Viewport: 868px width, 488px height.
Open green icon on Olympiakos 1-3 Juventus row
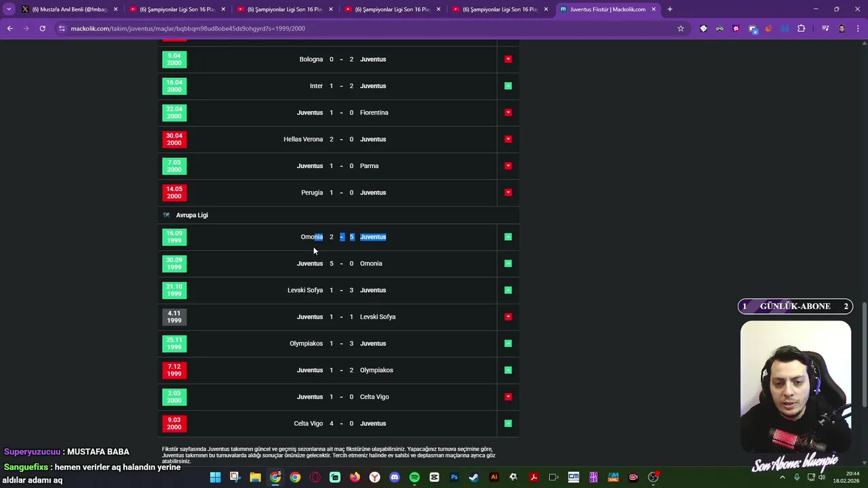508,344
